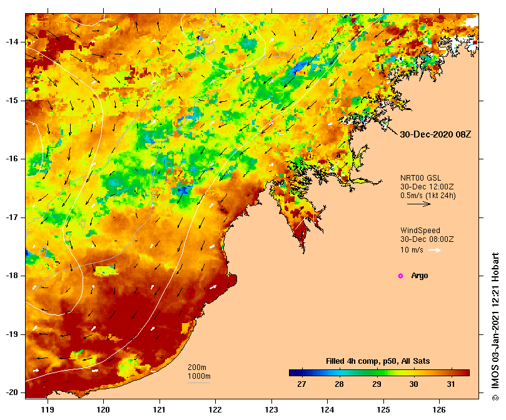Click the '27' value on color scale
Viewport: 506px width, 420px height.
point(301,384)
